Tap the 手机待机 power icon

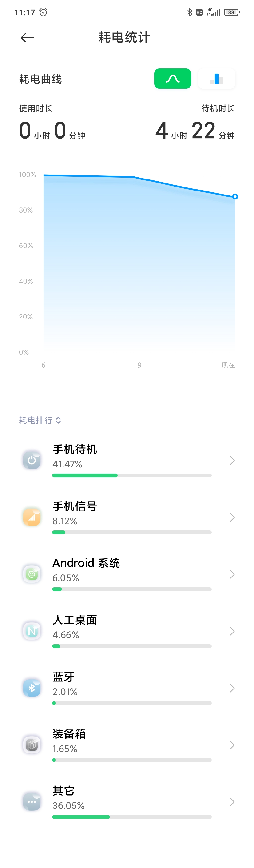[32, 460]
